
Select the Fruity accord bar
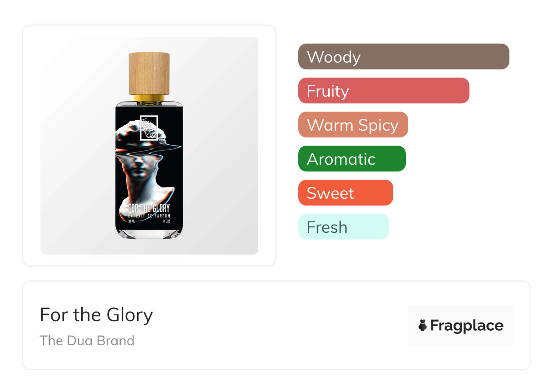(384, 91)
